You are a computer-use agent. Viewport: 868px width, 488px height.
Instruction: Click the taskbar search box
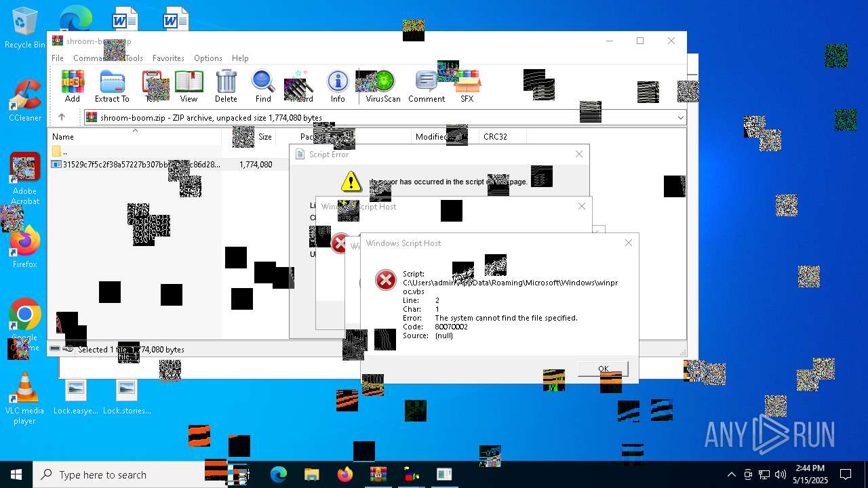pyautogui.click(x=119, y=474)
